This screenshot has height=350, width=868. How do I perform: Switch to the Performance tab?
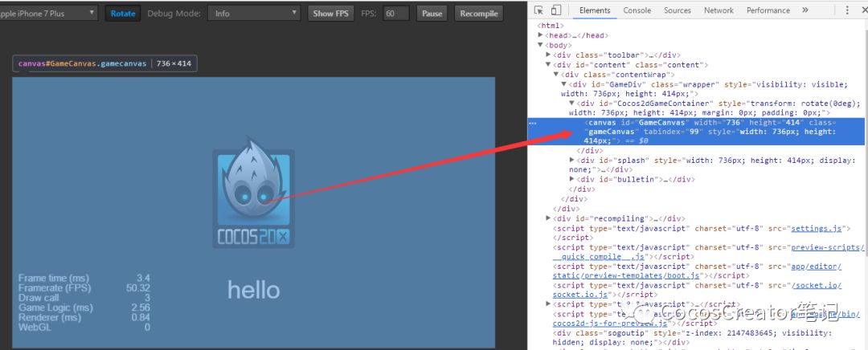[x=768, y=10]
